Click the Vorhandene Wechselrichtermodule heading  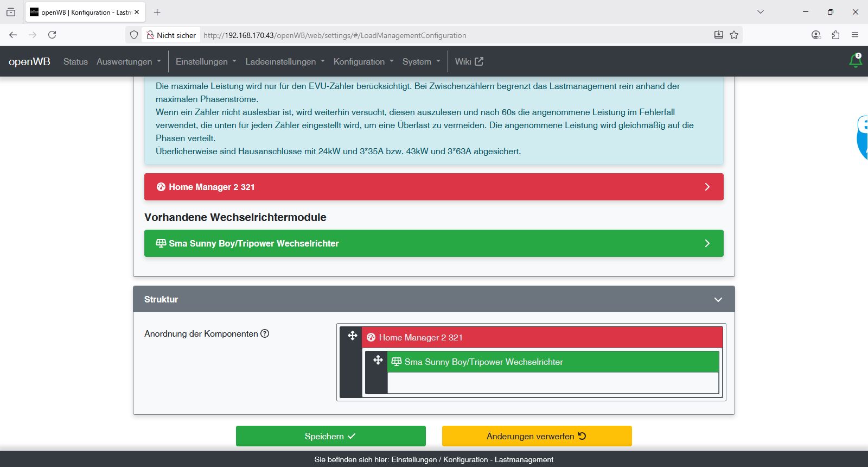[x=235, y=217]
